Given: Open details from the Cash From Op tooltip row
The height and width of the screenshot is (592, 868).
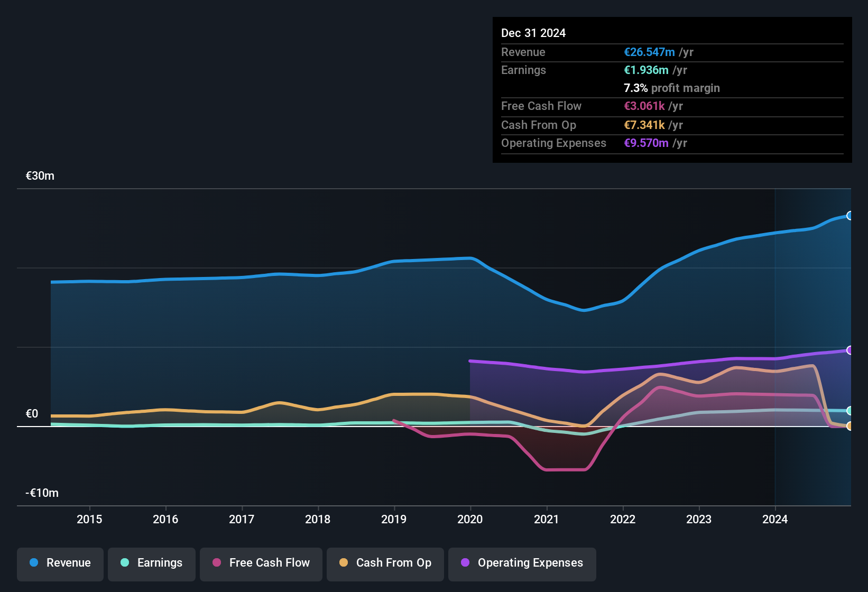Looking at the screenshot, I should point(592,125).
